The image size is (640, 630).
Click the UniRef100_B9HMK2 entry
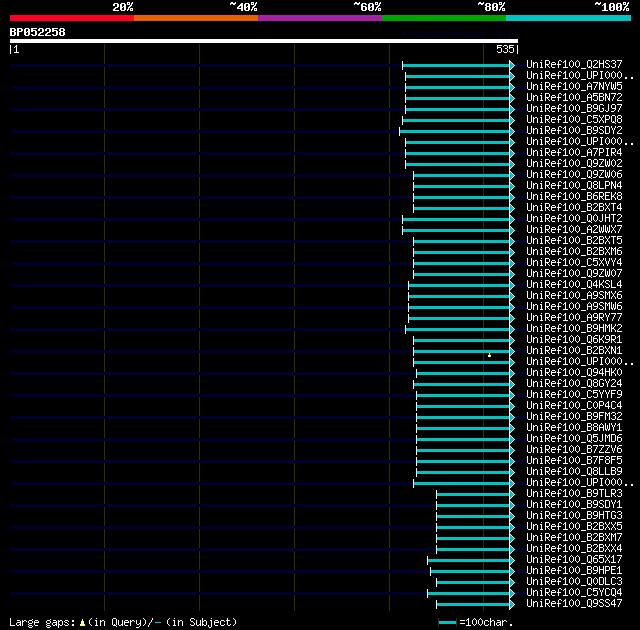pyautogui.click(x=574, y=329)
